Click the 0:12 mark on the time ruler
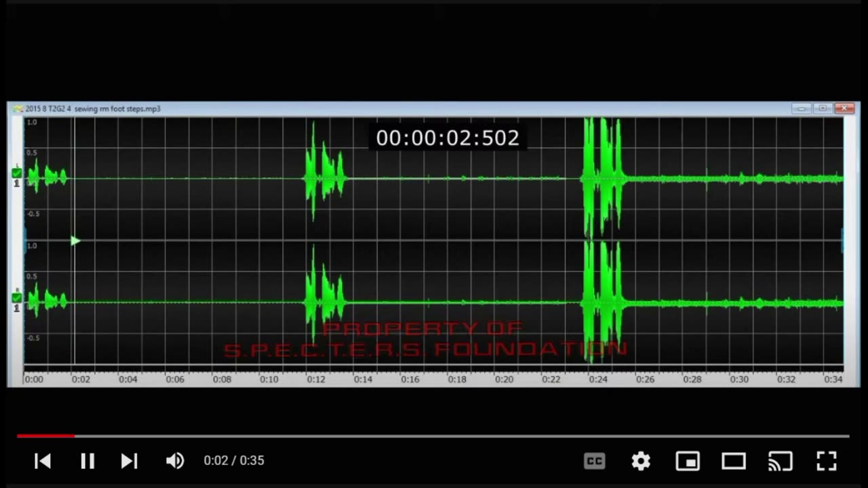Viewport: 868px width, 488px height. [x=316, y=380]
